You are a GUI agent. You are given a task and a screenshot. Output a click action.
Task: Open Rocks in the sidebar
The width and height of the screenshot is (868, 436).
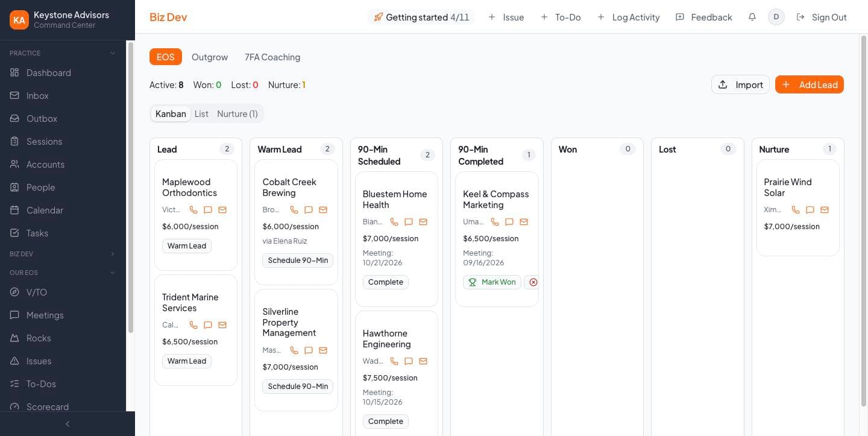(63, 338)
